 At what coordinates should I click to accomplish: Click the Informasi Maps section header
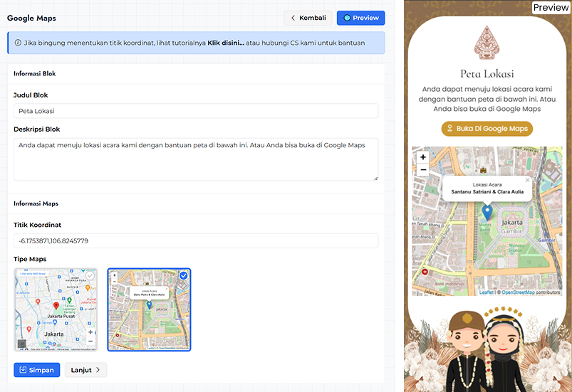point(36,203)
